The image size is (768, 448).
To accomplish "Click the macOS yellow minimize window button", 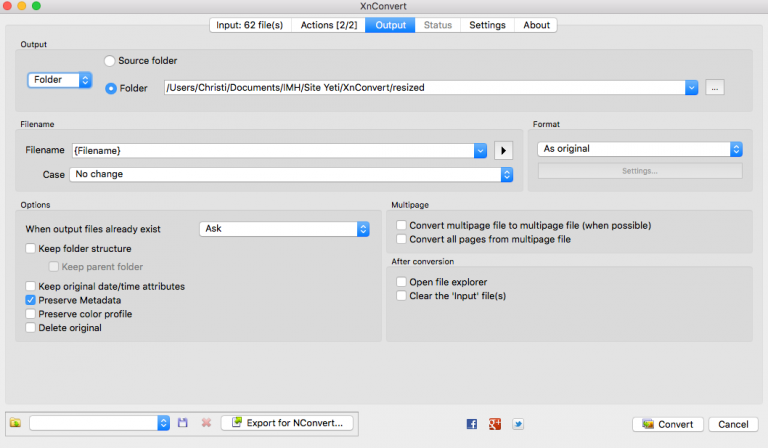I will (22, 6).
